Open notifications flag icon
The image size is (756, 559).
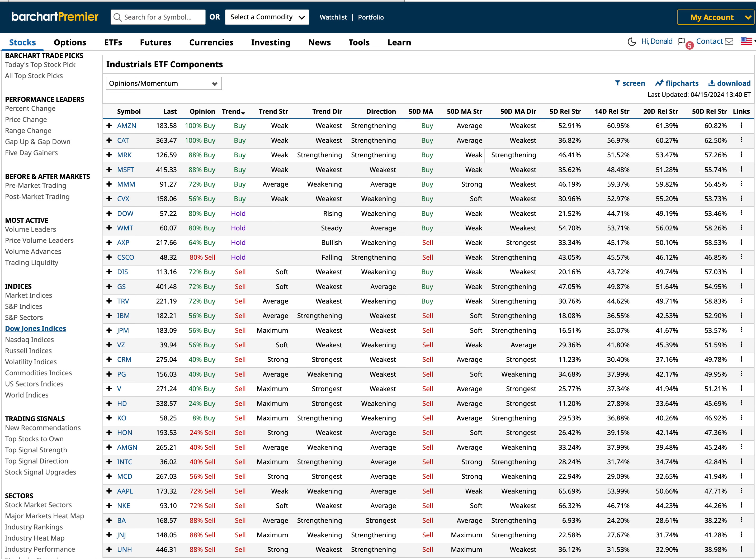tap(682, 42)
